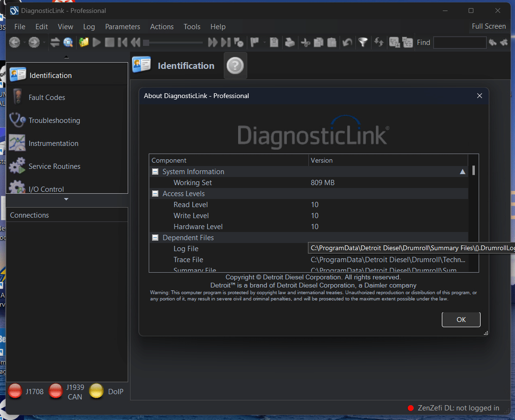
Task: Open the Tools menu
Action: (192, 27)
